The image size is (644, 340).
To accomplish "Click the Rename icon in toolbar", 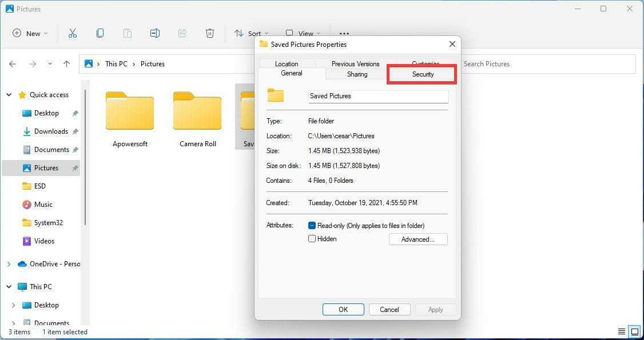I will pyautogui.click(x=155, y=33).
